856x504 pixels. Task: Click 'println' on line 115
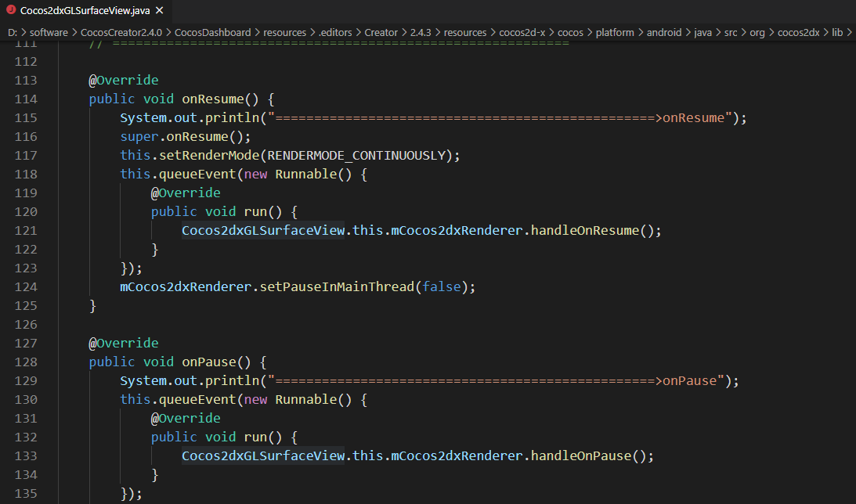coord(232,118)
